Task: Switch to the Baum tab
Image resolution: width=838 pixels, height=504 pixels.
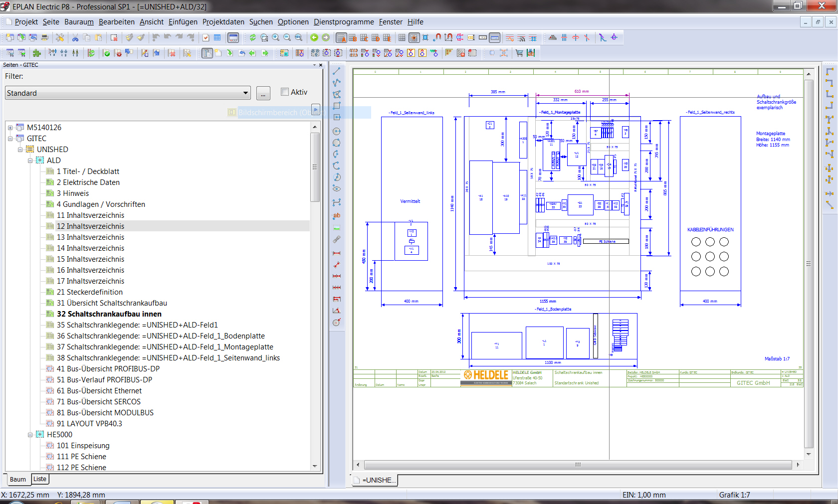Action: 18,480
